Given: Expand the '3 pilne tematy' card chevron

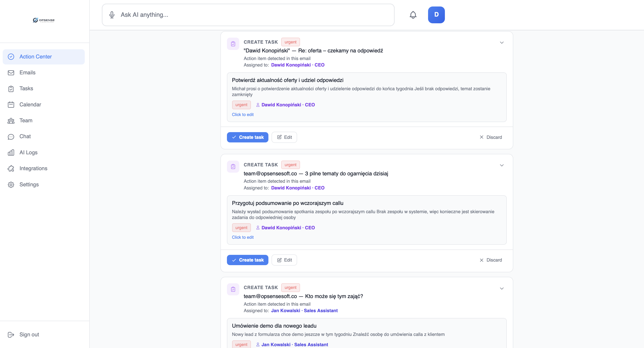Looking at the screenshot, I should click(502, 165).
